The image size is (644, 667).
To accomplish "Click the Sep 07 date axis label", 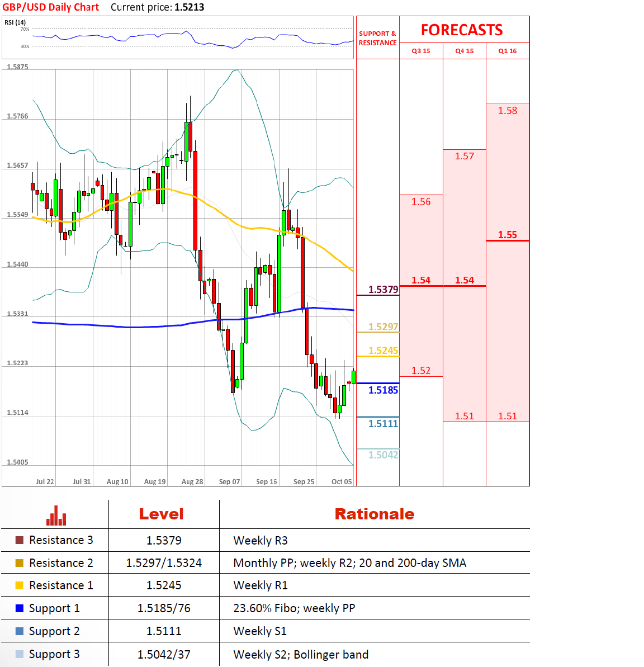I will point(229,481).
